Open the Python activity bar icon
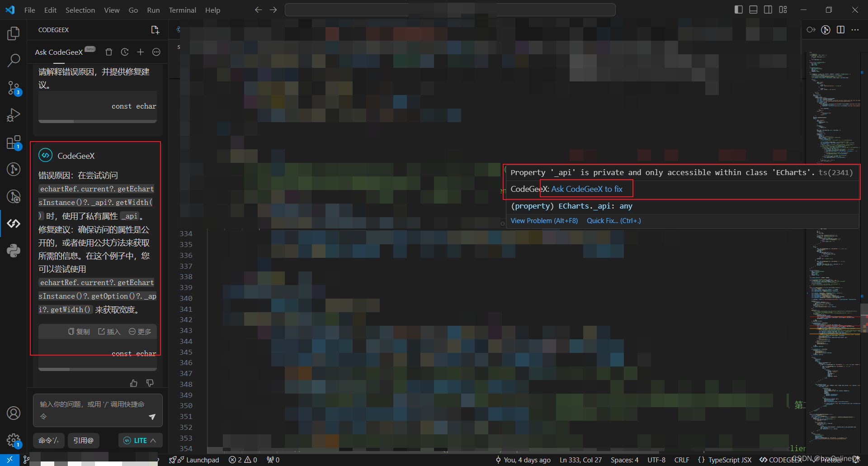 [x=14, y=251]
